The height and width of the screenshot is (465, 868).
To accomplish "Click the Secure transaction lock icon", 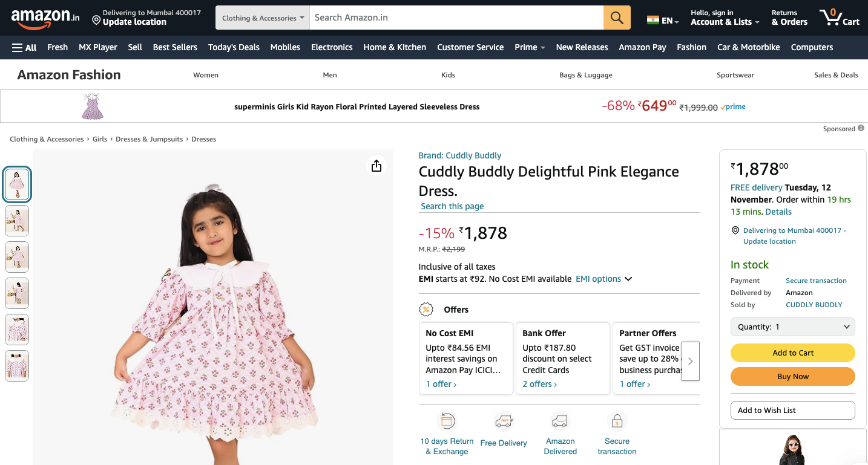I will click(617, 420).
